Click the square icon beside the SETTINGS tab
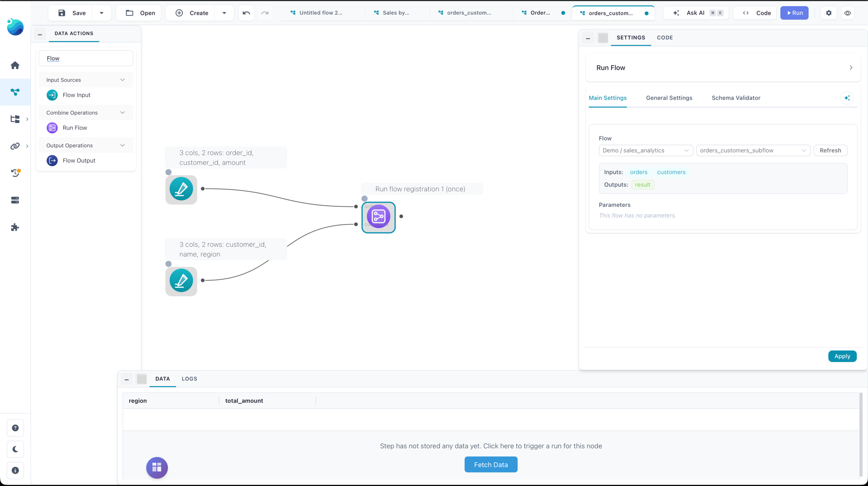868x486 pixels. point(603,38)
